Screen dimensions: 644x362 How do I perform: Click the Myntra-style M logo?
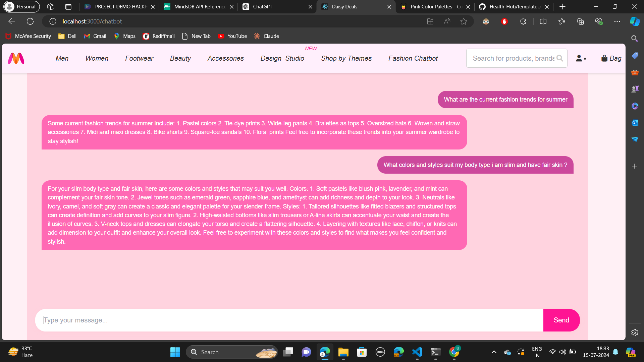16,58
